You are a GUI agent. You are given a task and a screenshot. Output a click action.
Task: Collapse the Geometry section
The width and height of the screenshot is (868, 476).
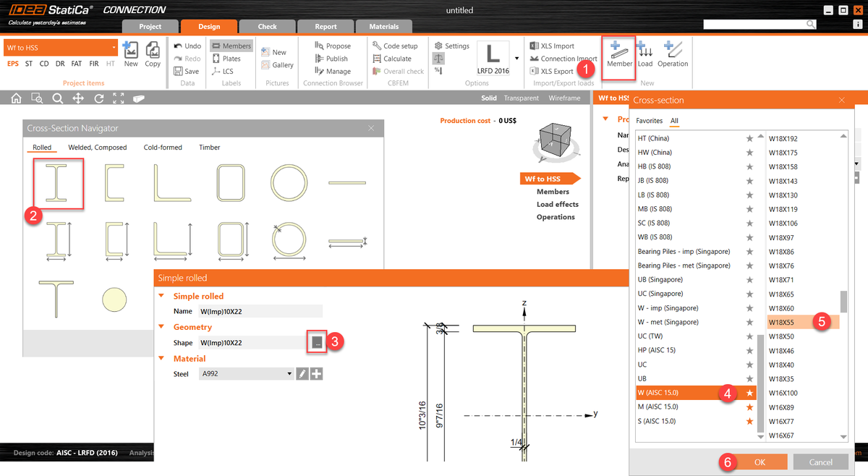click(161, 327)
